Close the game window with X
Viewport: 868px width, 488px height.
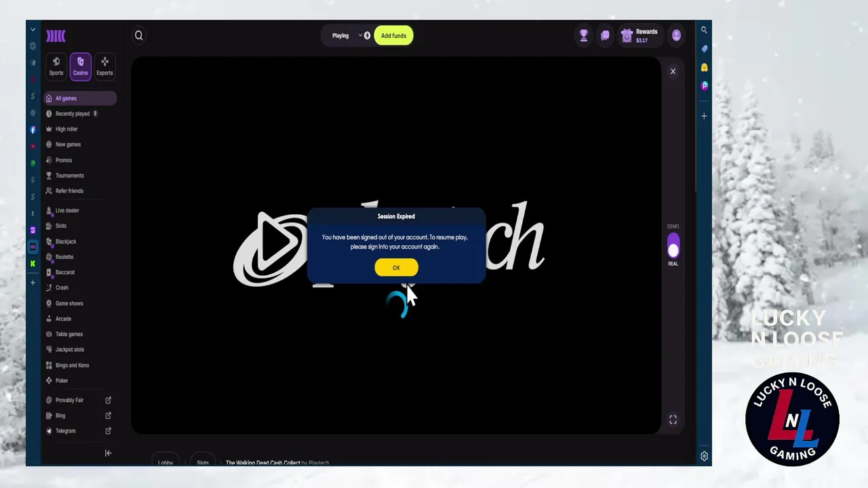click(x=673, y=71)
